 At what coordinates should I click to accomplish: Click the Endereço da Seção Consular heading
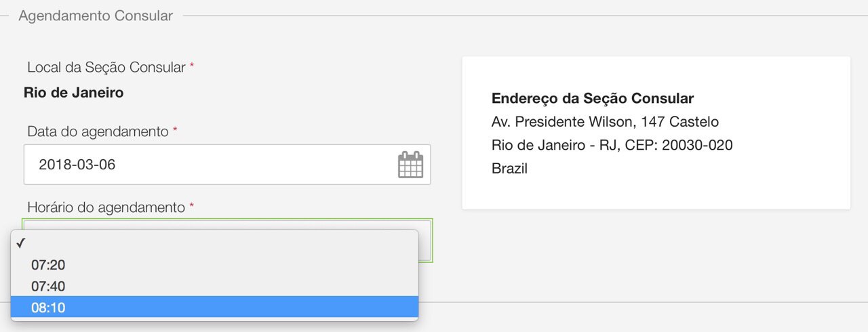592,99
